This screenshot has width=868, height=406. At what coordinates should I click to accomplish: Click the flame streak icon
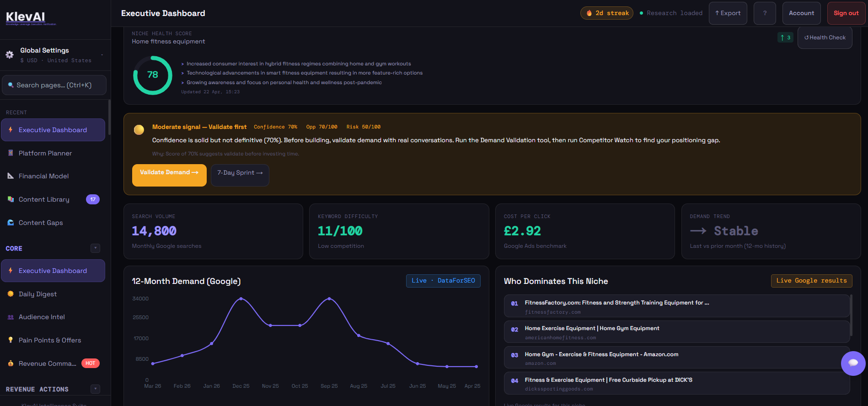[x=589, y=13]
